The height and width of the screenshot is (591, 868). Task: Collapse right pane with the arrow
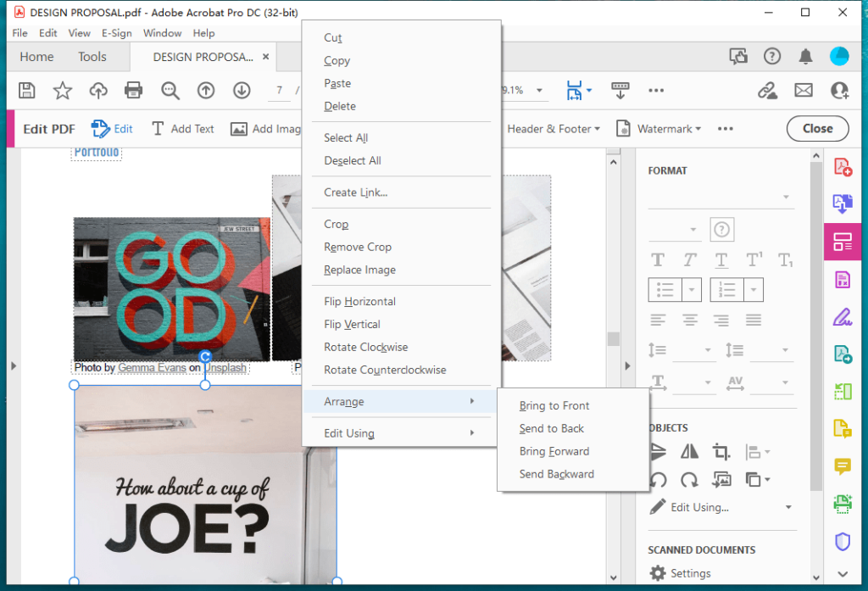(627, 365)
